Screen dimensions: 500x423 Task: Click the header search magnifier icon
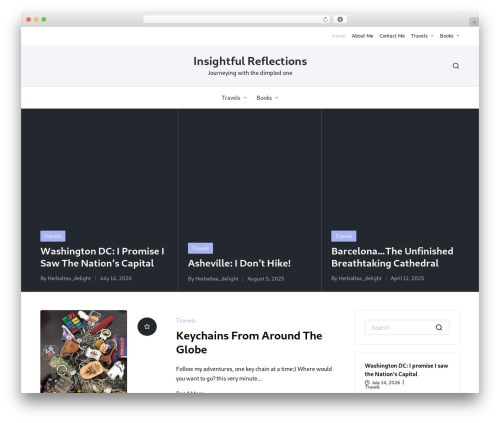point(456,66)
